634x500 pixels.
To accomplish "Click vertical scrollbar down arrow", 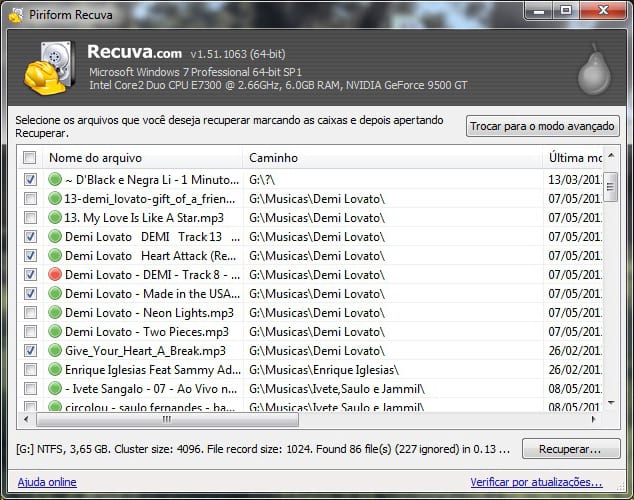I will click(x=611, y=403).
